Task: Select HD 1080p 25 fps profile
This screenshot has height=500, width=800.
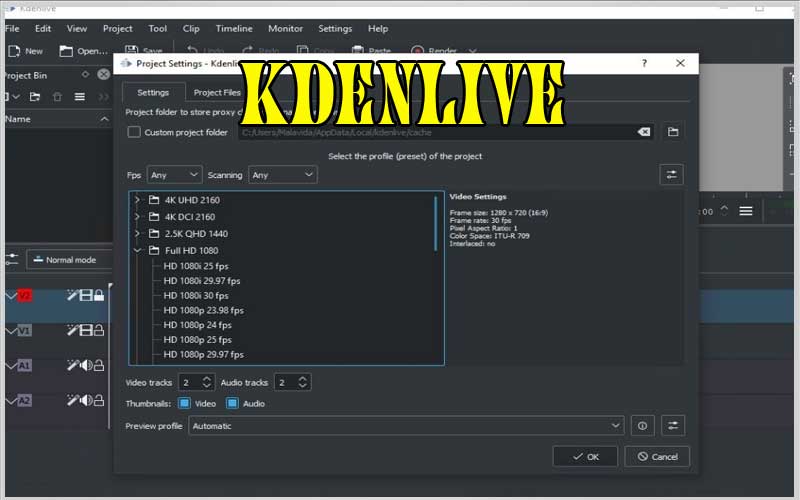Action: click(x=197, y=340)
